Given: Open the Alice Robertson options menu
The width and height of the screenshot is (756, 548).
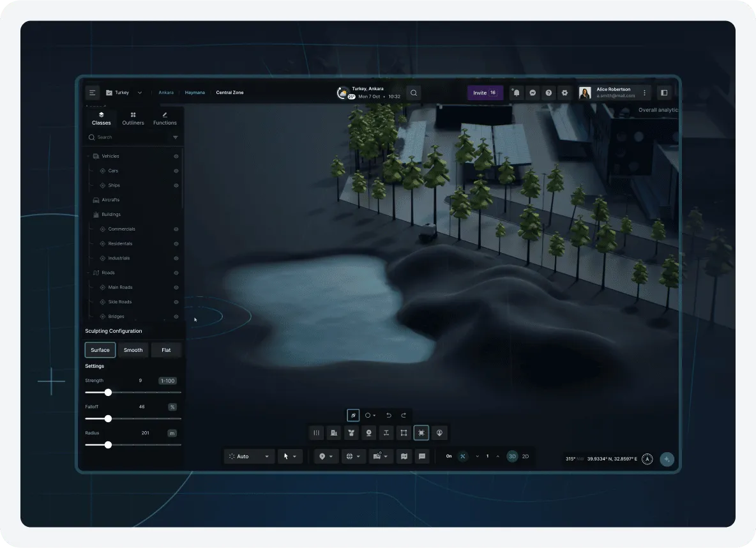Looking at the screenshot, I should coord(644,93).
